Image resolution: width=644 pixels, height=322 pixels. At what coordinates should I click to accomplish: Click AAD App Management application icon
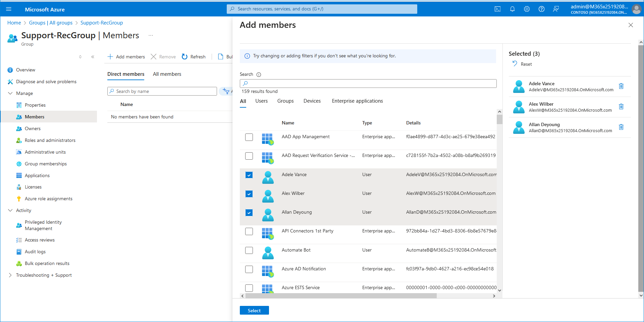(268, 139)
